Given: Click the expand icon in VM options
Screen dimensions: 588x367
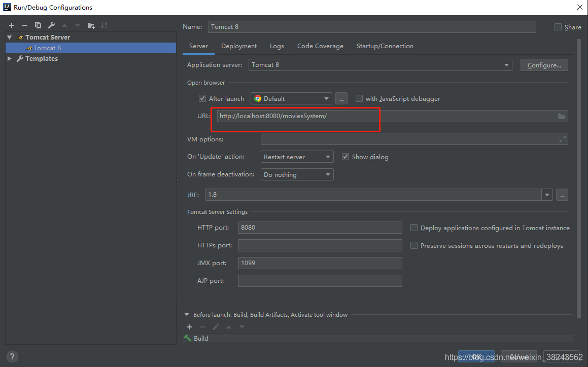Looking at the screenshot, I should pyautogui.click(x=562, y=139).
